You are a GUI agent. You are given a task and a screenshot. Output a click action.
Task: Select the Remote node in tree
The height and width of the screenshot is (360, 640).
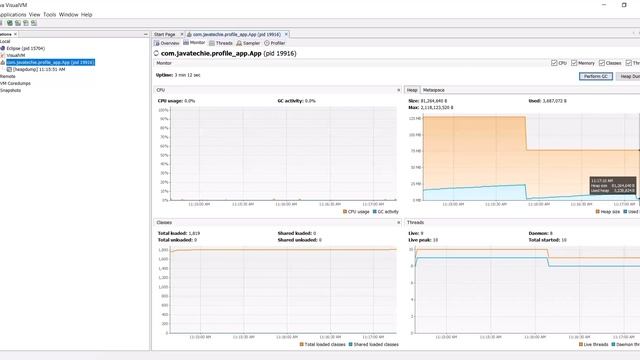(x=8, y=76)
